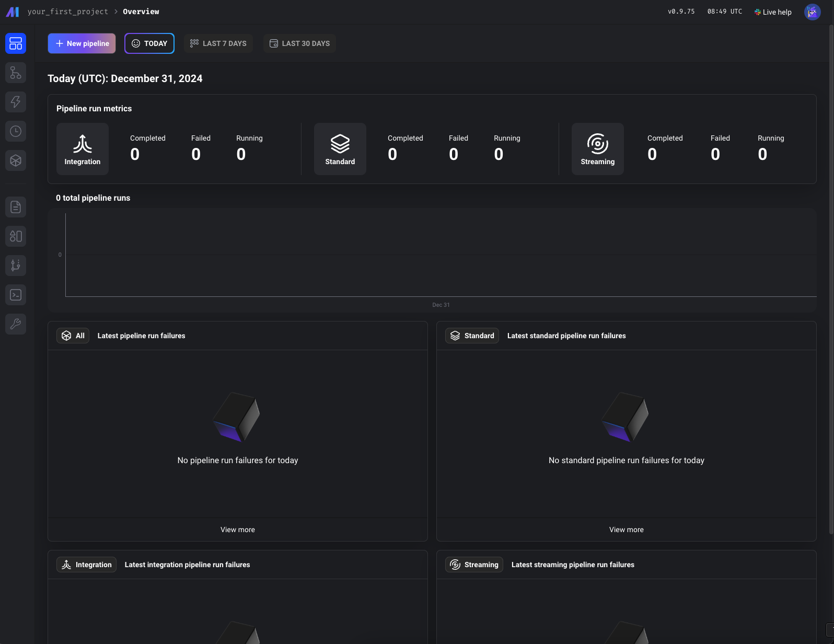Viewport: 834px width, 644px height.
Task: Click the your_first_project breadcrumb
Action: (x=68, y=11)
